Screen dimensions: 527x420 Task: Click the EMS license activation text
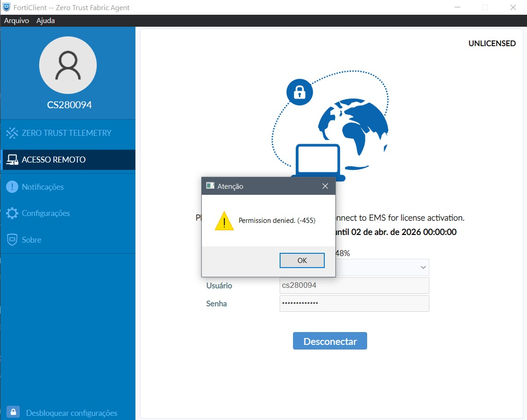tap(400, 218)
